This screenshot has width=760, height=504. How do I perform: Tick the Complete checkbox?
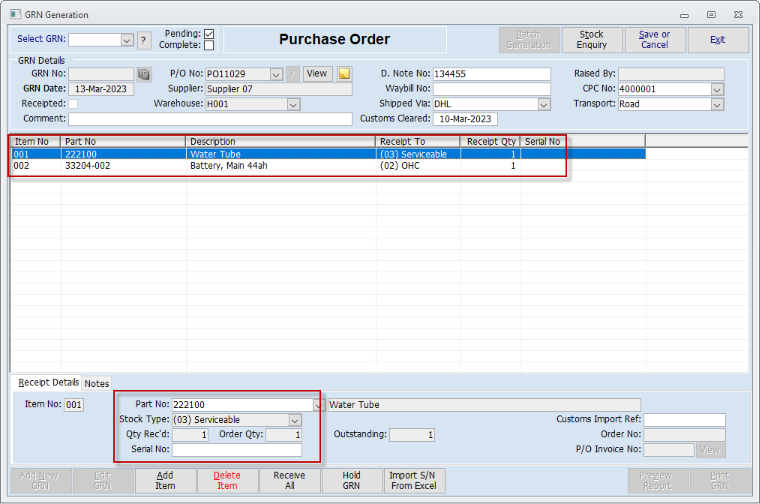[209, 45]
